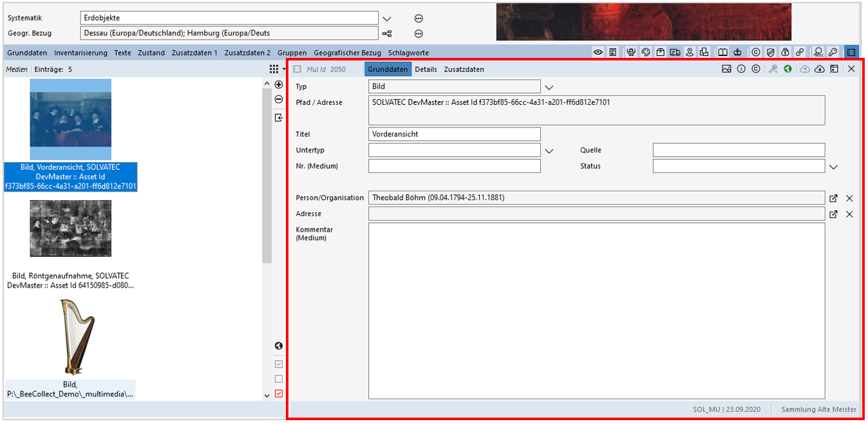Toggle the red checked checkbox below media list
Image resolution: width=868 pixels, height=424 pixels.
(x=279, y=394)
